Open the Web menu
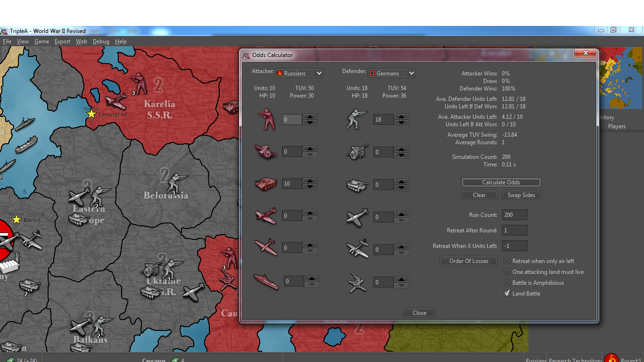644x362 pixels. pos(82,41)
